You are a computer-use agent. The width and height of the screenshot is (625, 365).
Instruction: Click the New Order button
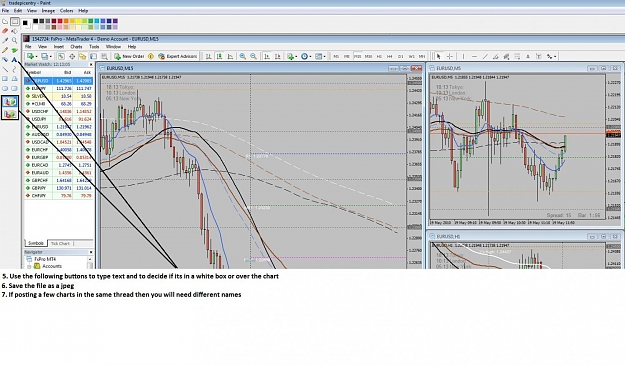pos(129,57)
